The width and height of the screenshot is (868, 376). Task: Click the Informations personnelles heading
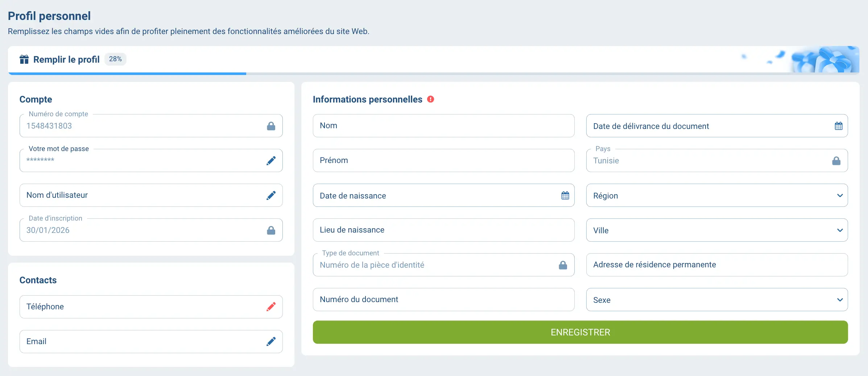click(x=367, y=99)
